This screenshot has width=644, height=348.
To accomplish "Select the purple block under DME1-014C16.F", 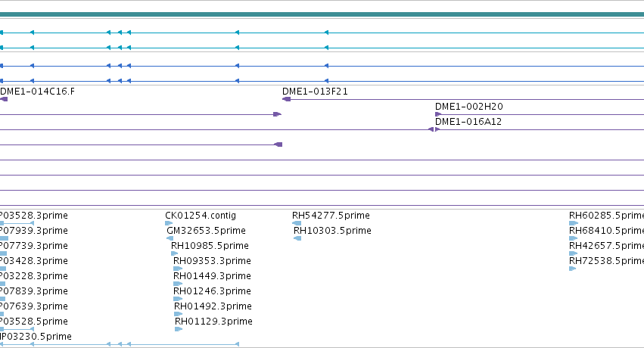I will pyautogui.click(x=4, y=99).
